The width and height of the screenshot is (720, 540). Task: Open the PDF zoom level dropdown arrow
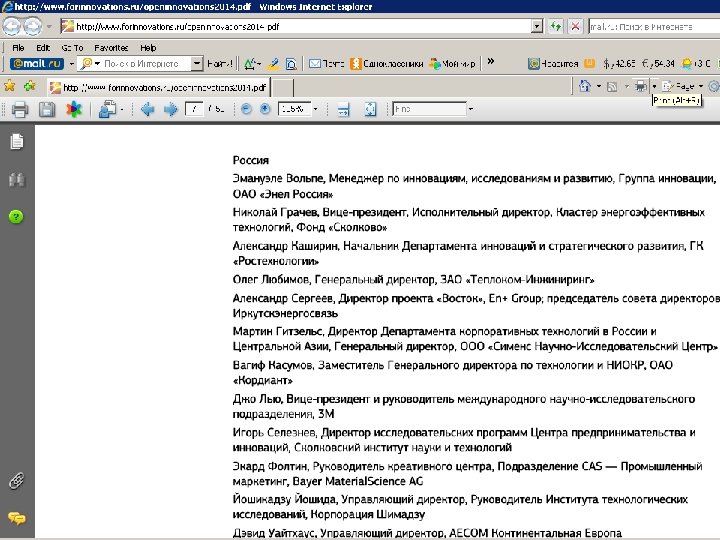point(315,109)
